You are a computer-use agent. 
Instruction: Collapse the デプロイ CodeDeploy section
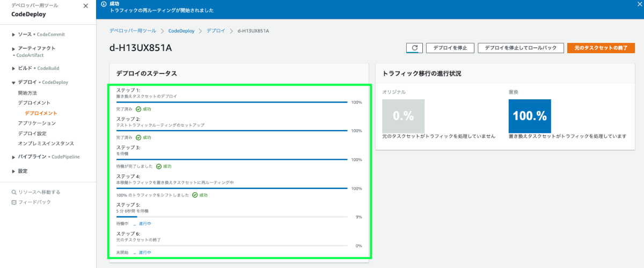[x=13, y=82]
